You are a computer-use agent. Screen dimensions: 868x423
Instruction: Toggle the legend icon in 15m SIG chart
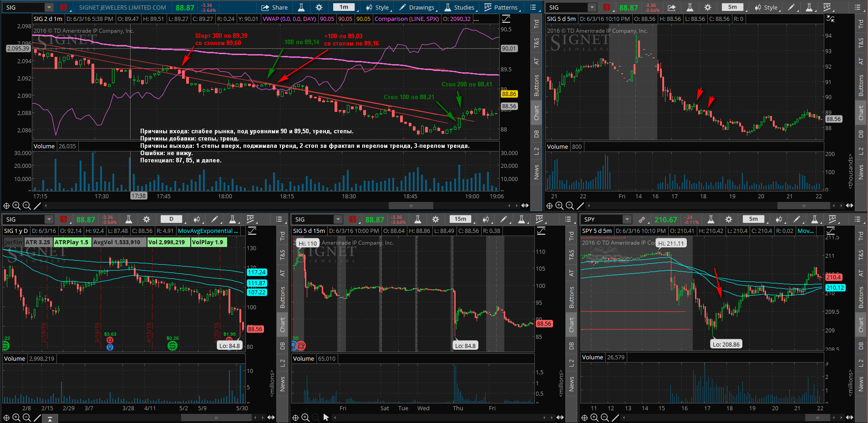click(x=541, y=231)
